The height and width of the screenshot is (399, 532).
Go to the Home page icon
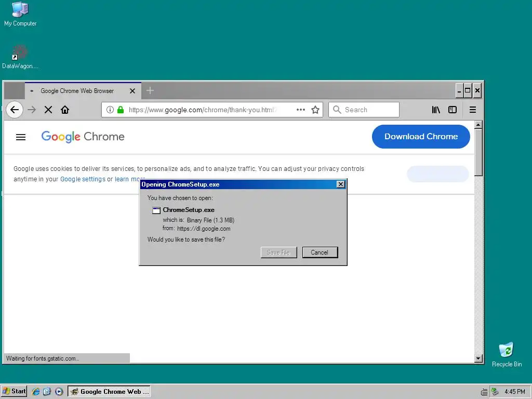coord(65,110)
